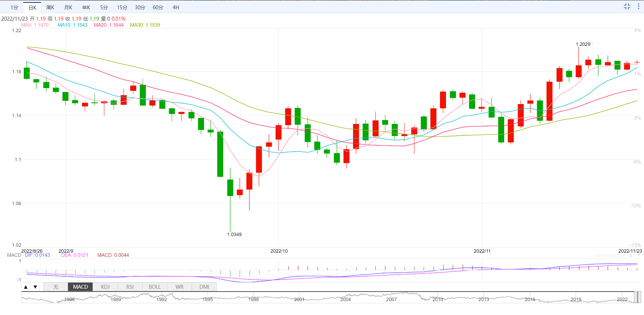Click the 2007 year on the overview timeline
The height and width of the screenshot is (315, 644).
point(391,300)
